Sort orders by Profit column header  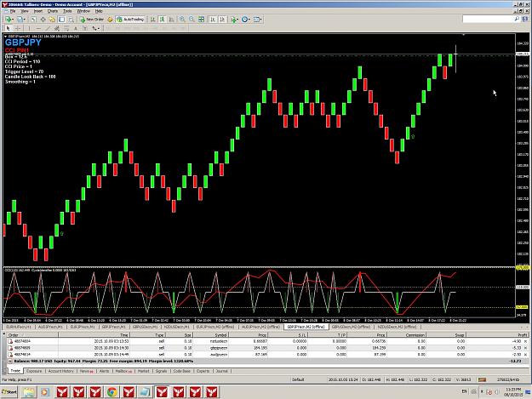pos(498,335)
